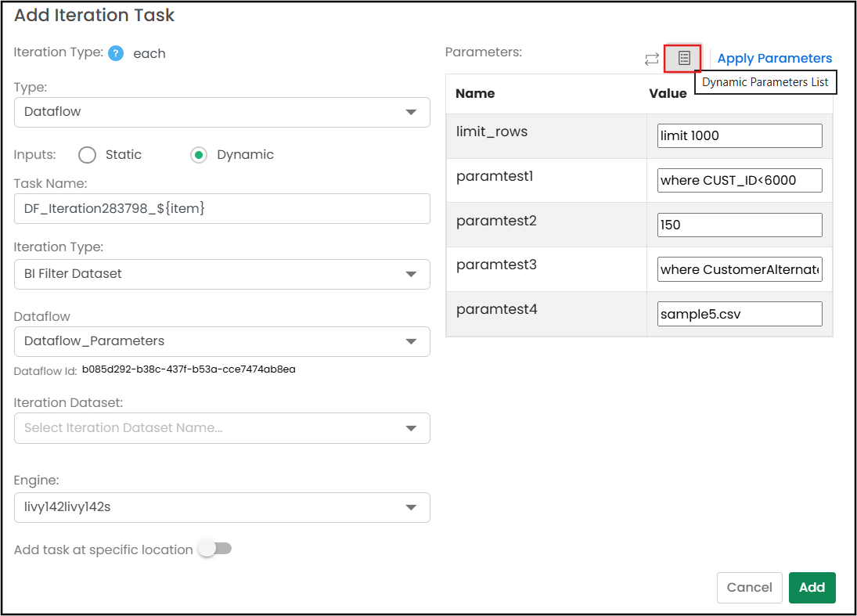857x616 pixels.
Task: Click the paramtest4 parameter name
Action: click(x=497, y=309)
